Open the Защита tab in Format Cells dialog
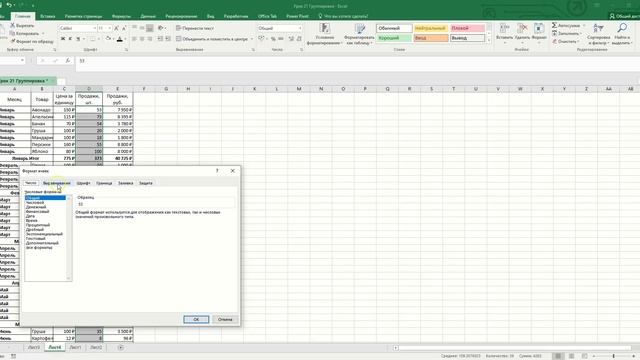Viewport: 640px width, 360px height. (x=146, y=183)
